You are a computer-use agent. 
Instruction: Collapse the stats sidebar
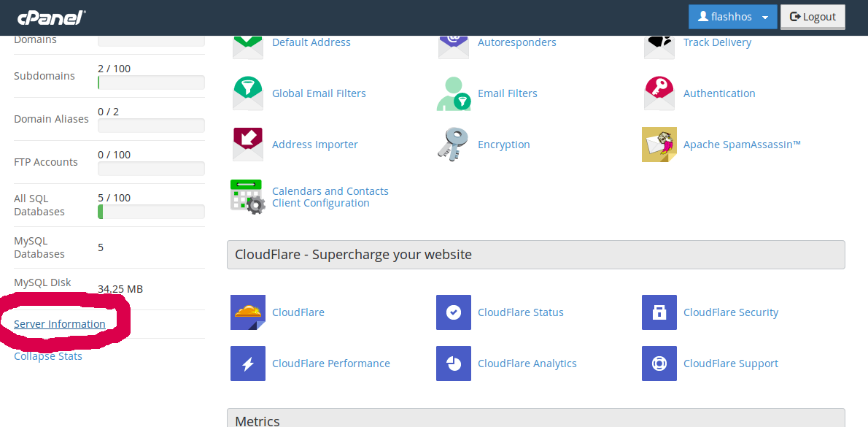[48, 356]
